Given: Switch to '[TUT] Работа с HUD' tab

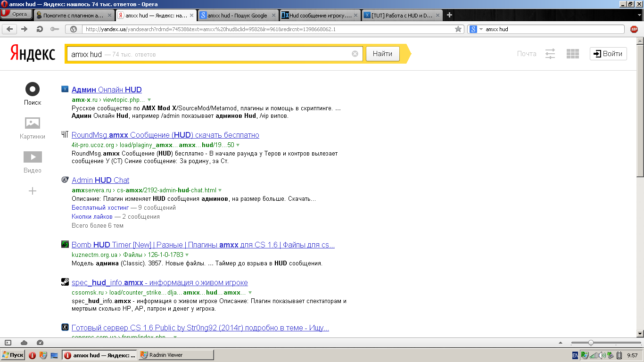Looking at the screenshot, I should coord(402,15).
